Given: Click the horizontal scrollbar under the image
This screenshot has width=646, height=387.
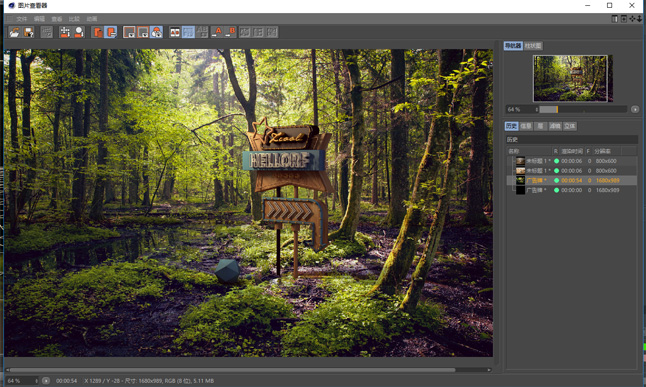Looking at the screenshot, I should (233, 370).
